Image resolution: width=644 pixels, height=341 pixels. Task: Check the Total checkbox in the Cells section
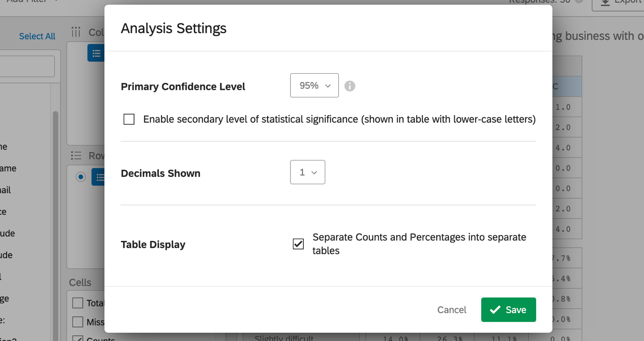tap(78, 303)
